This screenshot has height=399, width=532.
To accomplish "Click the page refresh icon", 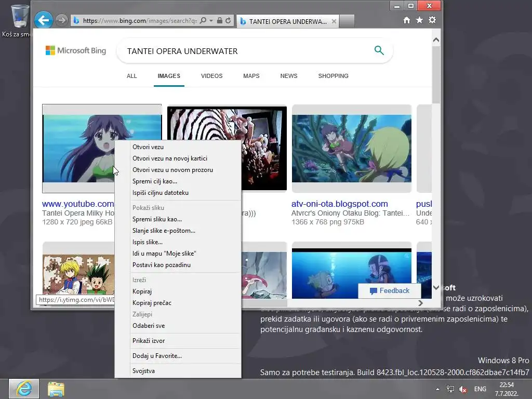I will 228,21.
